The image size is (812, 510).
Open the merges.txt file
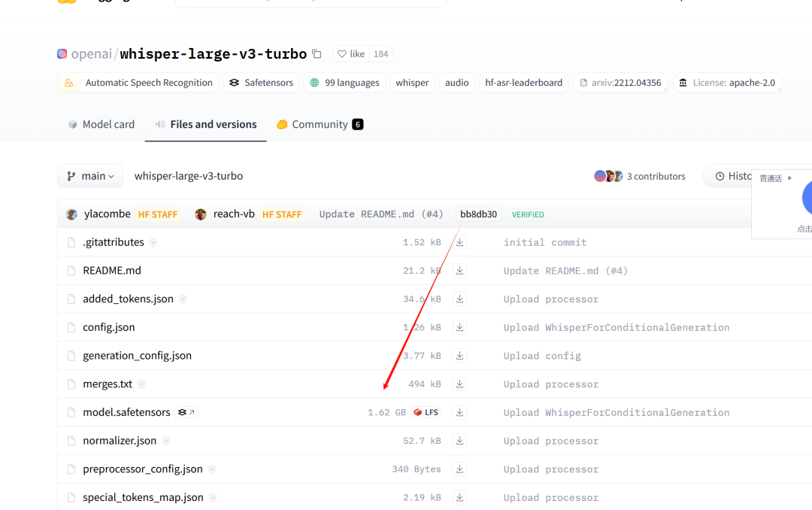pos(108,384)
